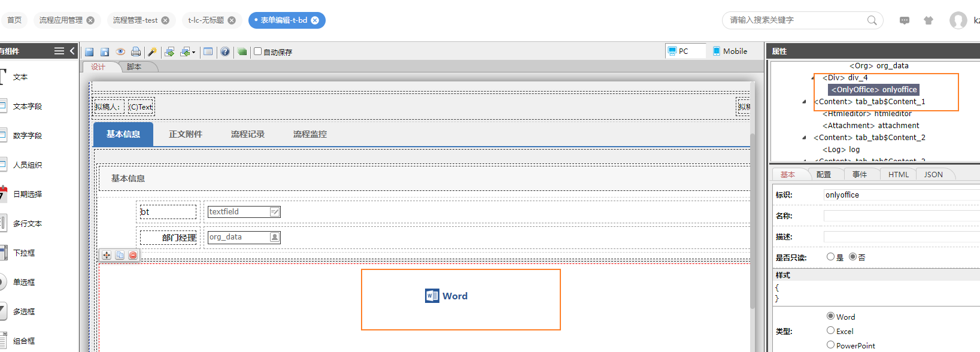Click the preview eye icon in toolbar

pyautogui.click(x=120, y=51)
